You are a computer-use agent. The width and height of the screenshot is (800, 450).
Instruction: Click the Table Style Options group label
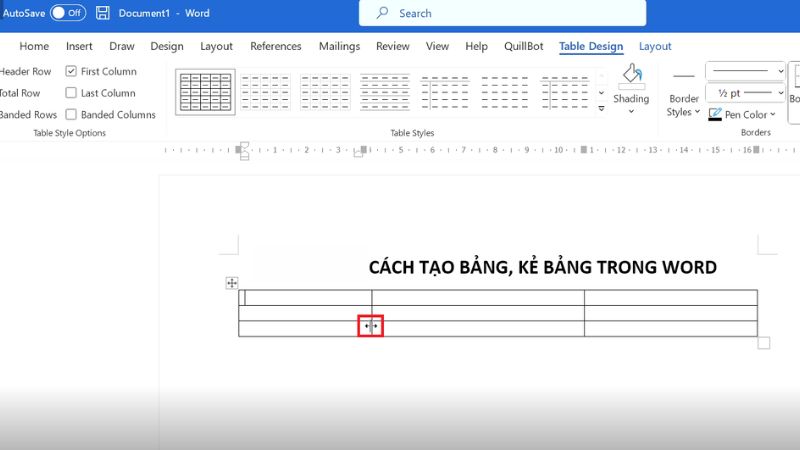(x=69, y=133)
